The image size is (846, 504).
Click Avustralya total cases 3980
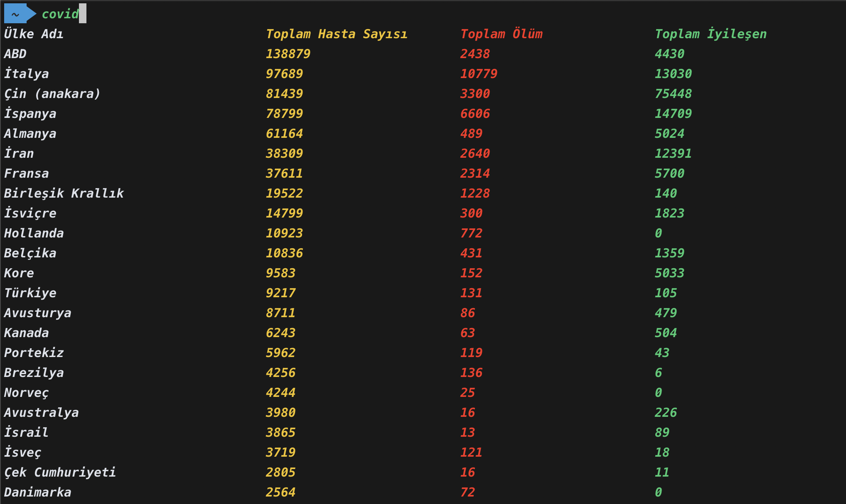click(280, 413)
